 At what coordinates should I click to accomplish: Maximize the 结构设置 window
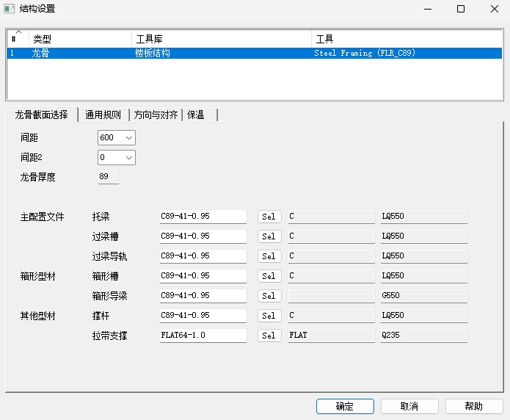click(x=461, y=9)
